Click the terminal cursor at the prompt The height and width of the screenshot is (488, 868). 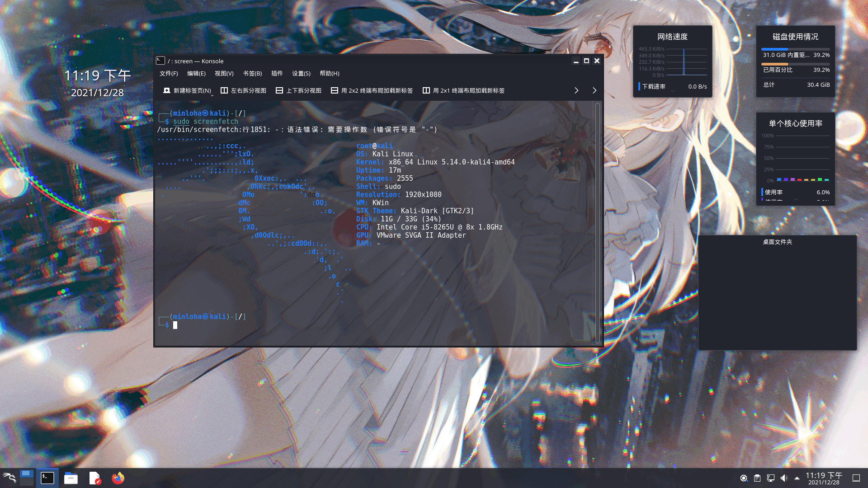tap(175, 325)
